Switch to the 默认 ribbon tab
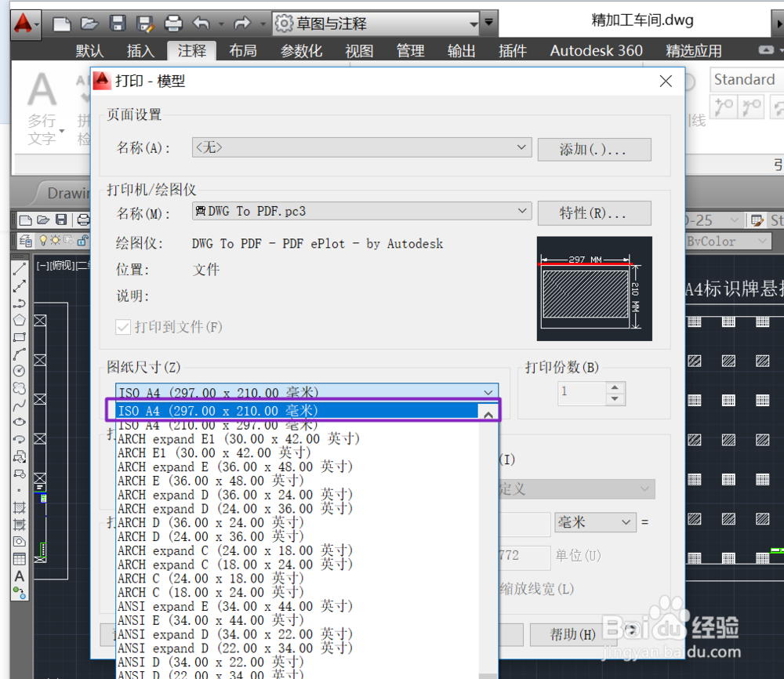Screen dimensions: 784x679 point(89,50)
